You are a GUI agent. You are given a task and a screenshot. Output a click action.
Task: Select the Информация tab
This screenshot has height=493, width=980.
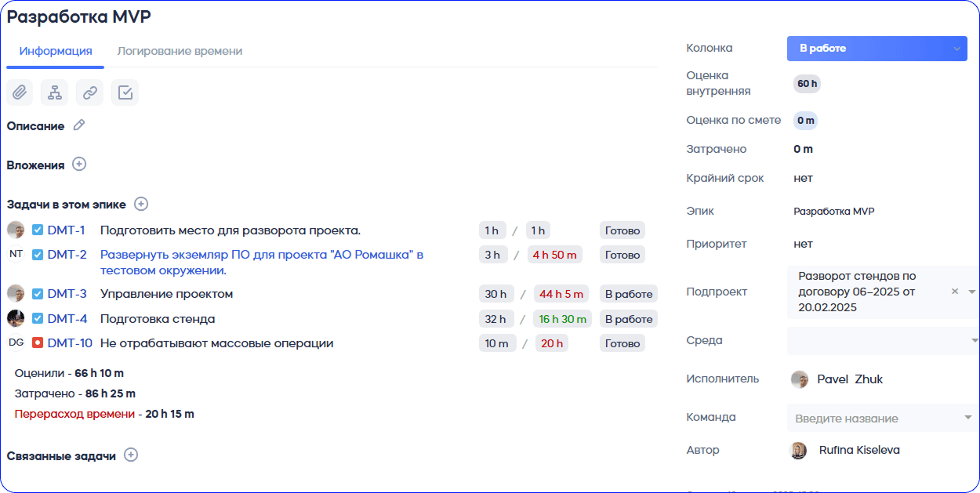click(x=56, y=51)
